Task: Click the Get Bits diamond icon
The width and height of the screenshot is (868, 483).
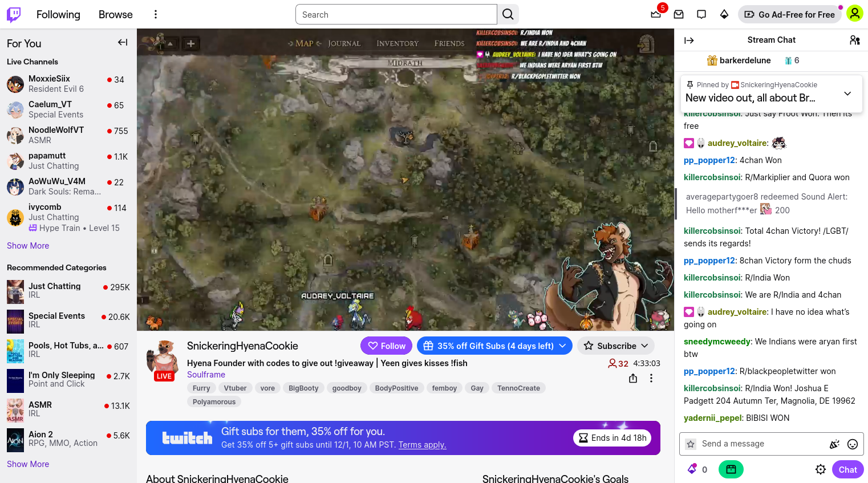Action: pyautogui.click(x=724, y=14)
